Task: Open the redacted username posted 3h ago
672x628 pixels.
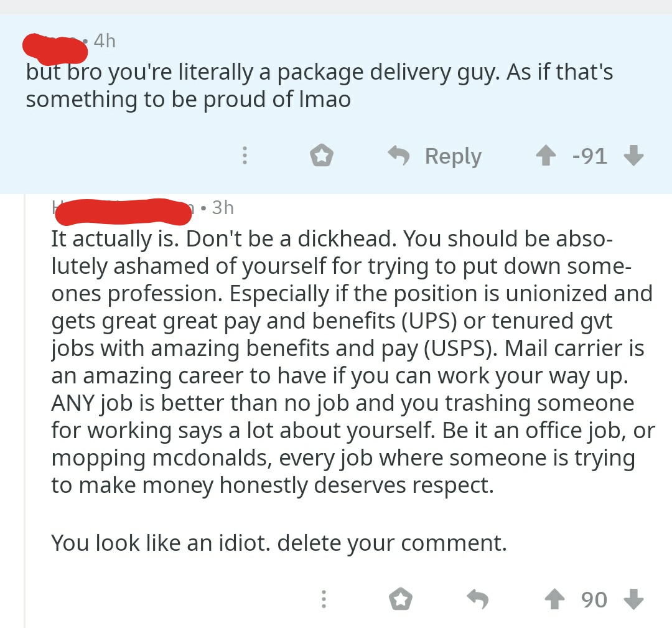Action: [x=122, y=210]
